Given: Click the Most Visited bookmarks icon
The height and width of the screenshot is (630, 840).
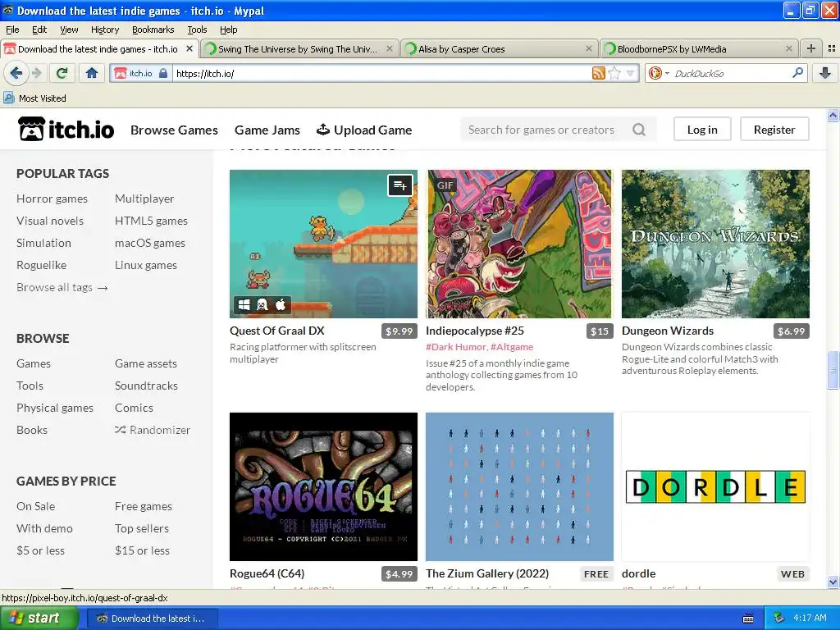Looking at the screenshot, I should 8,98.
